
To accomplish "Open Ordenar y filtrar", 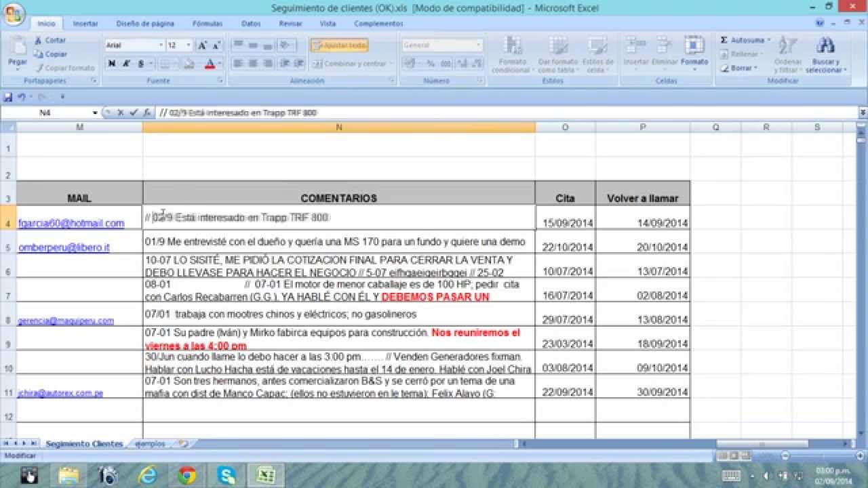I will pyautogui.click(x=787, y=54).
